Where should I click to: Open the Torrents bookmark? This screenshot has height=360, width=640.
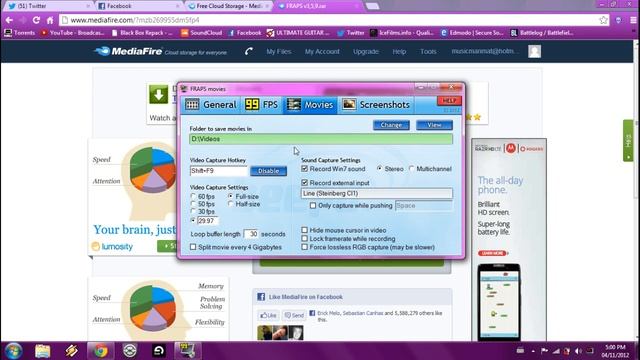tap(20, 33)
